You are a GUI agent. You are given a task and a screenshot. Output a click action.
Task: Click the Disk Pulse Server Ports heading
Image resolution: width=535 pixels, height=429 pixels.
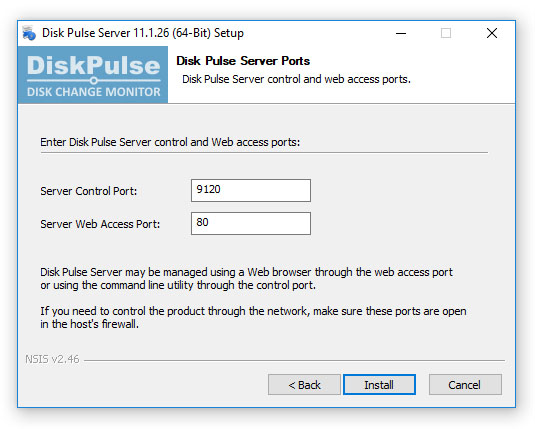coord(243,61)
